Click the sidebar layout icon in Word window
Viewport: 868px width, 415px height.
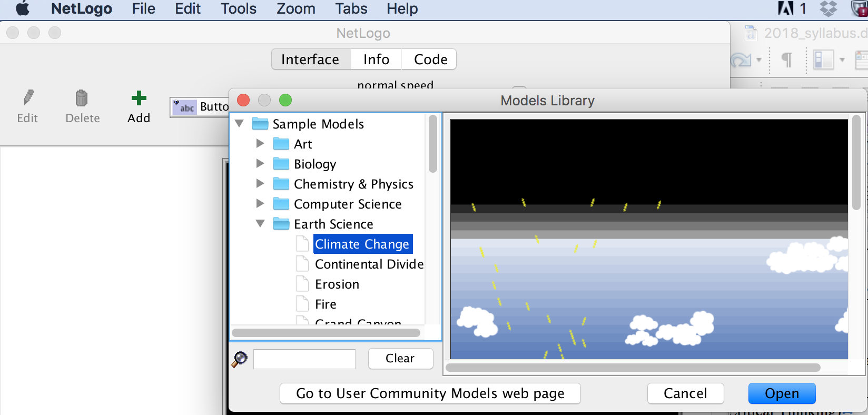824,60
